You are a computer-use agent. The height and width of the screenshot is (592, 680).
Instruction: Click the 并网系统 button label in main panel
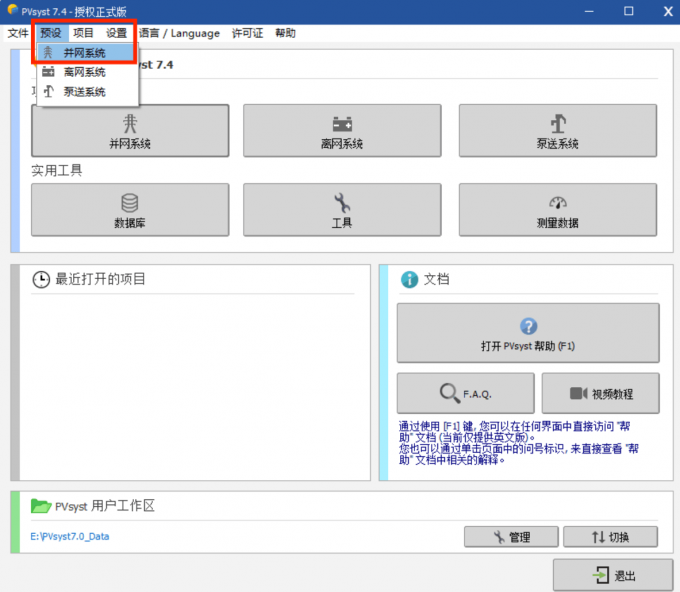pyautogui.click(x=130, y=144)
